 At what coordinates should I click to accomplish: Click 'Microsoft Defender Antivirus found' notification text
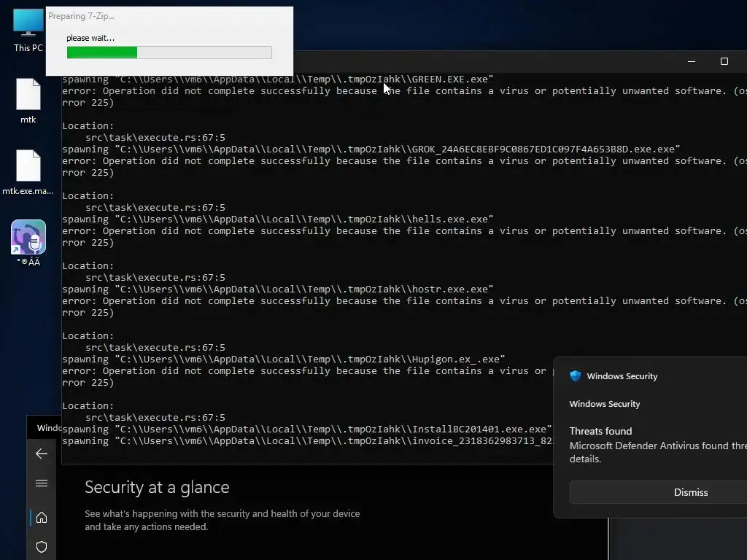pos(659,452)
